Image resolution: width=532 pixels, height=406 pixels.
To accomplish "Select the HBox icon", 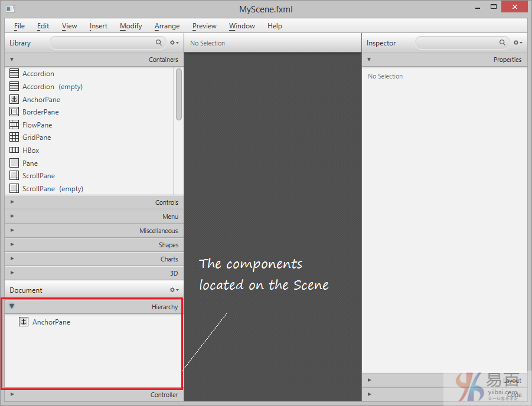I will (14, 150).
